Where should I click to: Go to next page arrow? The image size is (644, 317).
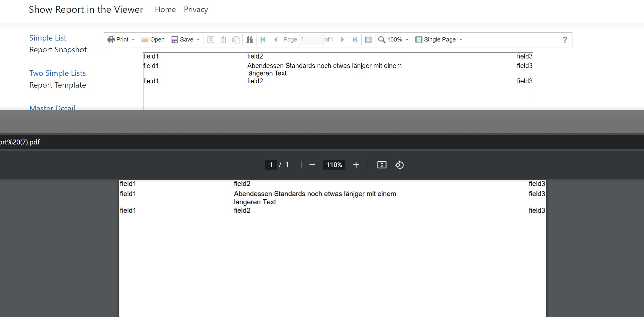click(342, 40)
